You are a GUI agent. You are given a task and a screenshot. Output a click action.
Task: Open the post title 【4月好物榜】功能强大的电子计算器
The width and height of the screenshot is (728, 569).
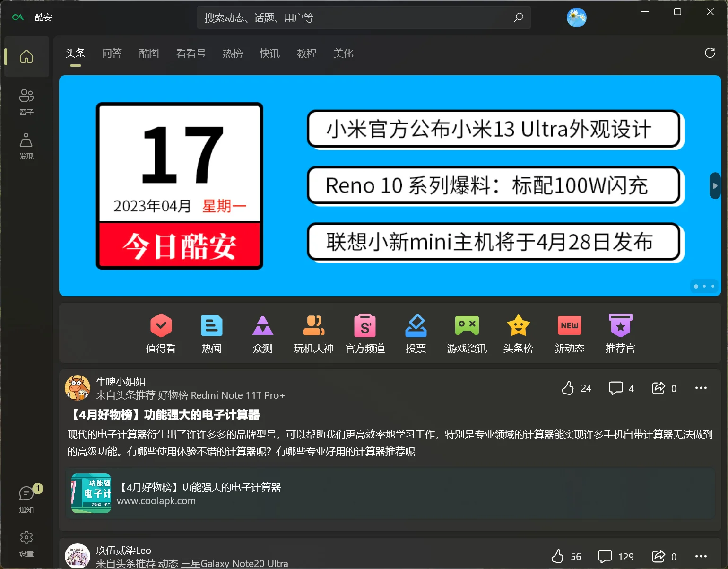164,415
